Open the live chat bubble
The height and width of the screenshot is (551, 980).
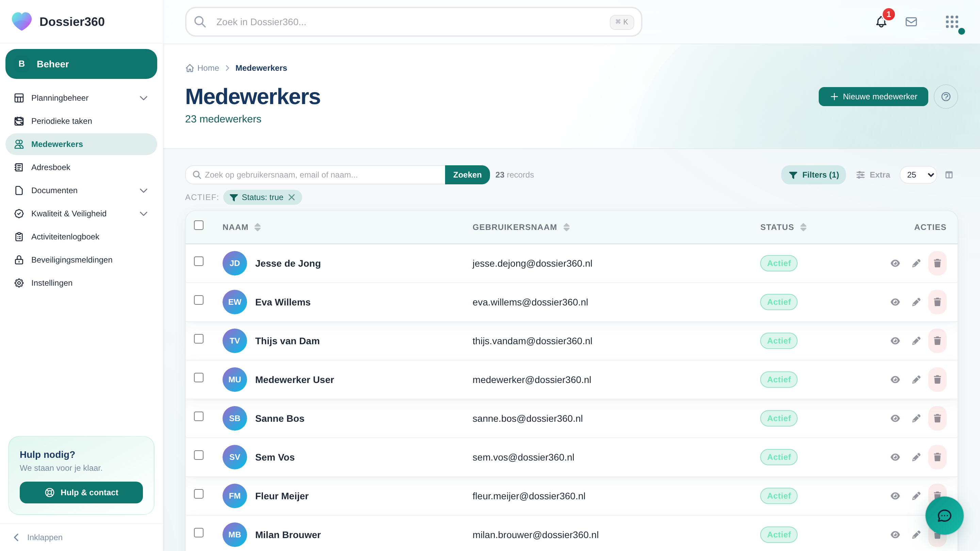[944, 516]
